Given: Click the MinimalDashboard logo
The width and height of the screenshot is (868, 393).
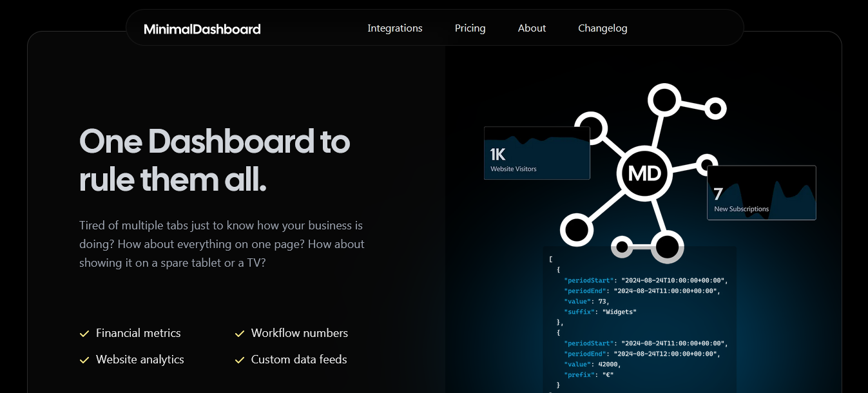Looking at the screenshot, I should coord(202,29).
